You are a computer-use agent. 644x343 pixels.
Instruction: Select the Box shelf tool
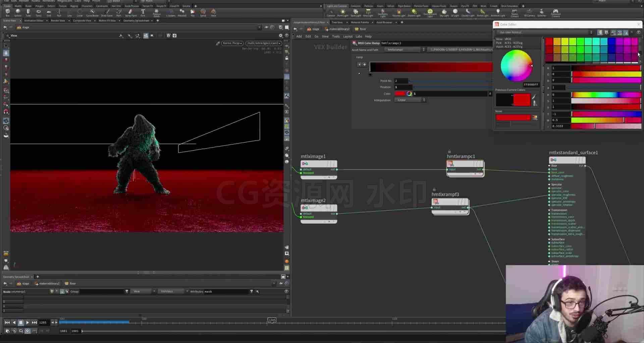(7, 13)
